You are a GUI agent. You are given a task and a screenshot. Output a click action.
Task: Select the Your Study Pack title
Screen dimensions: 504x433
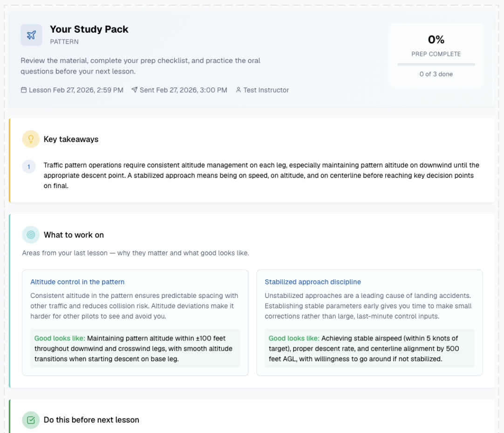[89, 29]
